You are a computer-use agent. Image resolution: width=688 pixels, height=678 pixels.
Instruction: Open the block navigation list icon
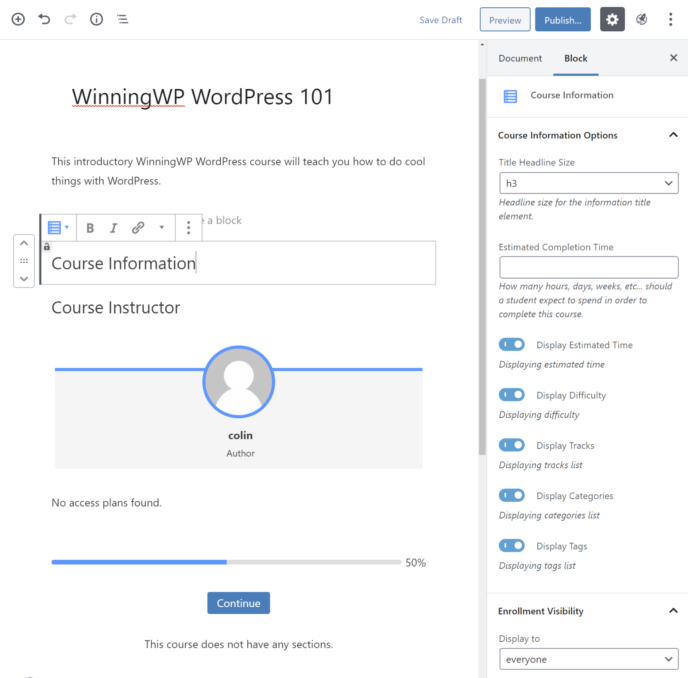tap(122, 19)
